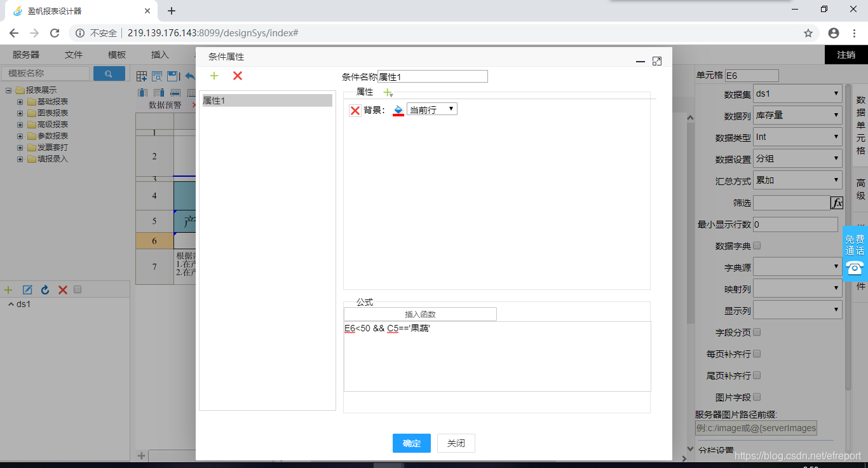Pick the background color paint-bucket swatch

pyautogui.click(x=398, y=110)
